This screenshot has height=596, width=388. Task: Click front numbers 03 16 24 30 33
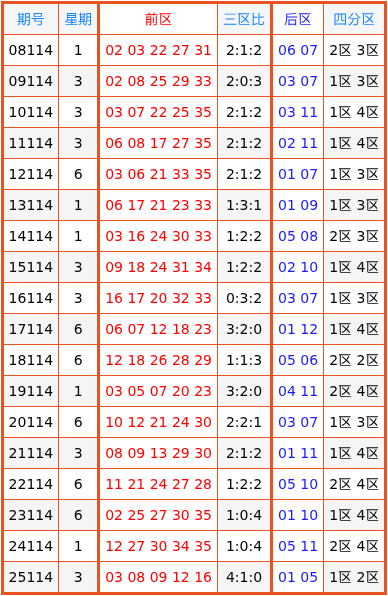(x=158, y=236)
